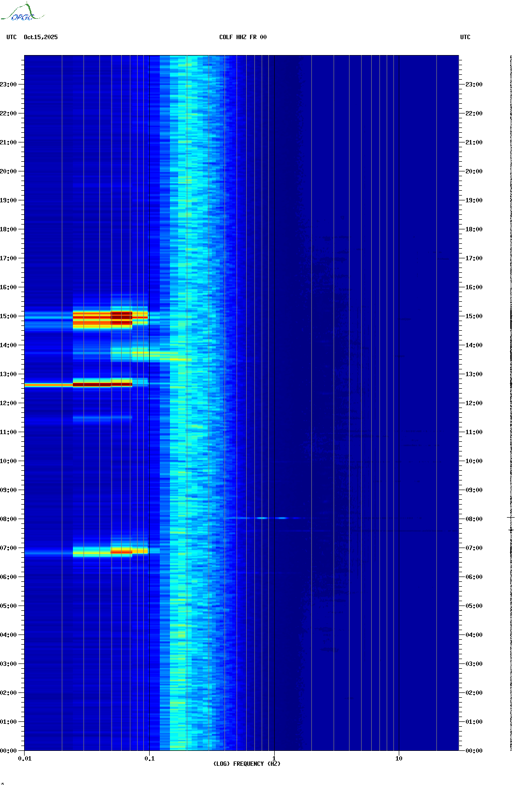Click the 1 Hz frequency axis label

(x=274, y=759)
